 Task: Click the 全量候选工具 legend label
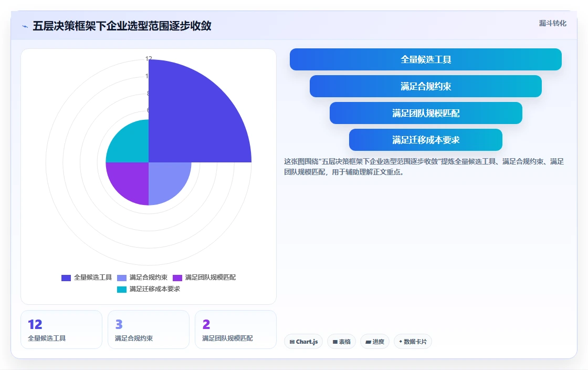point(92,277)
